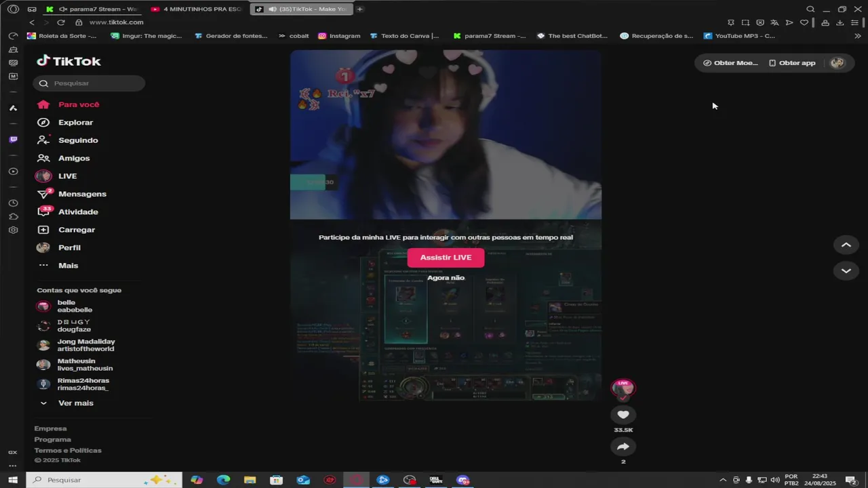Expand the bookmarks overflow chevron
This screenshot has height=488, width=868.
tap(858, 36)
